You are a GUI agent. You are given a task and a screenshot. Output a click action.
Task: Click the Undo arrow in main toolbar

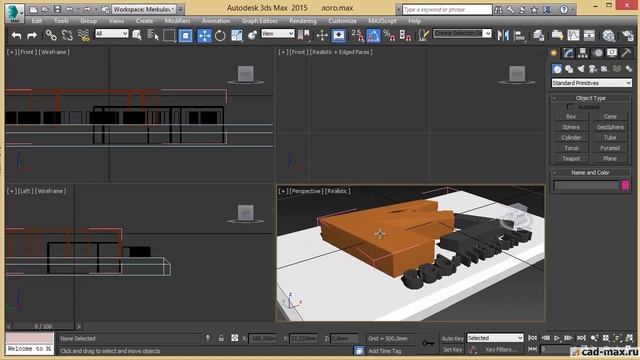(16, 36)
